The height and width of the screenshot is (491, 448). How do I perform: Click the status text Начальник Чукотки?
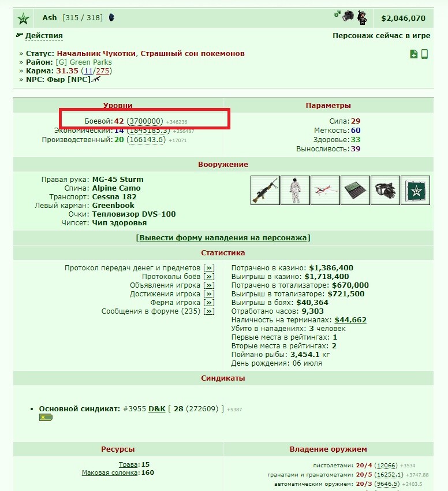pyautogui.click(x=96, y=54)
